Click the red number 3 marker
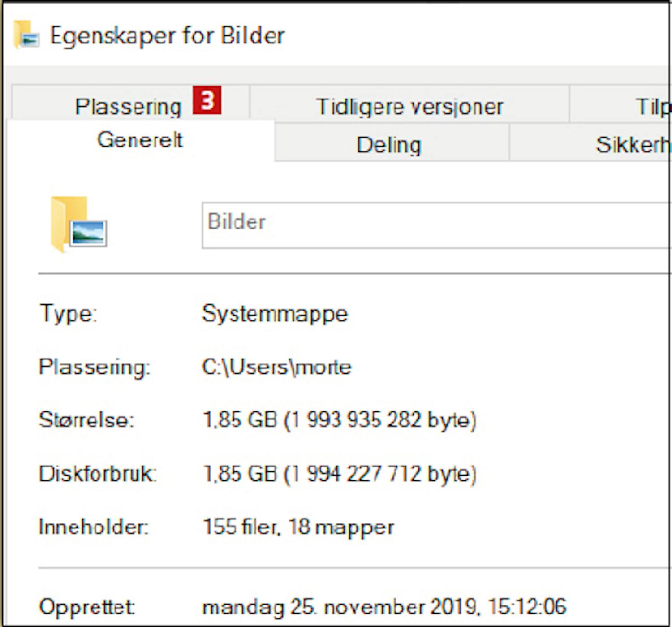Screen dimensions: 672x627 pos(207,100)
